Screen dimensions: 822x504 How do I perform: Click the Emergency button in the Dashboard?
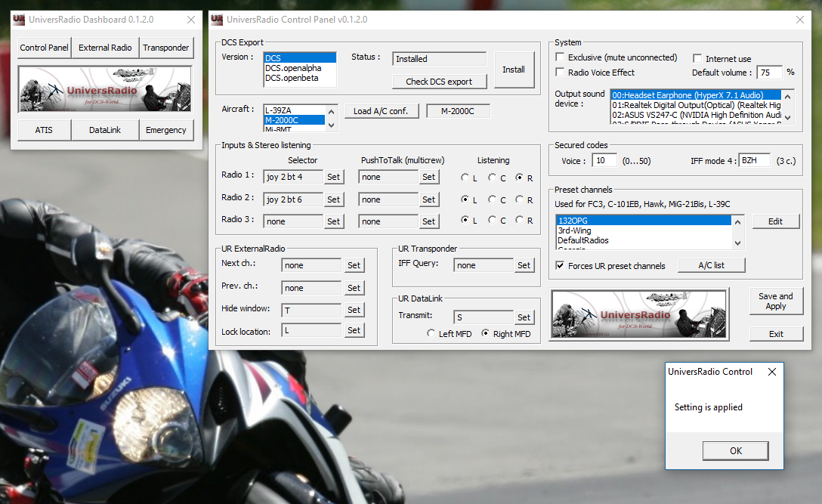[x=166, y=130]
